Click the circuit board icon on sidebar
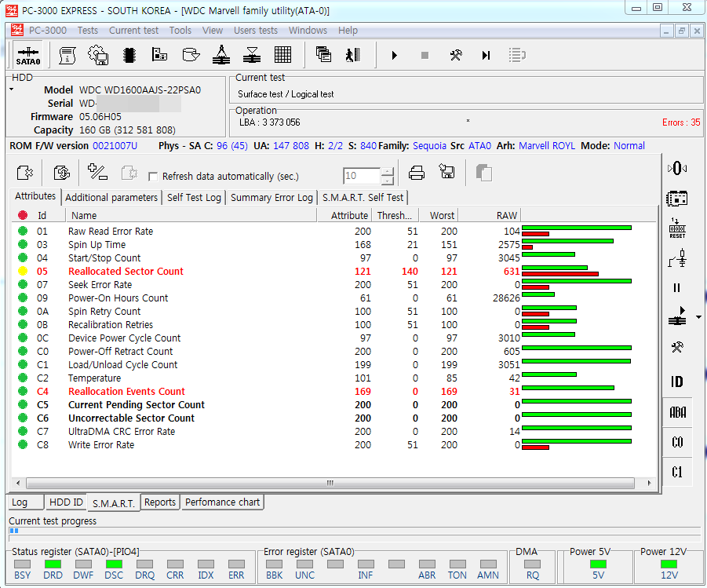Image resolution: width=707 pixels, height=588 pixels. click(x=677, y=198)
